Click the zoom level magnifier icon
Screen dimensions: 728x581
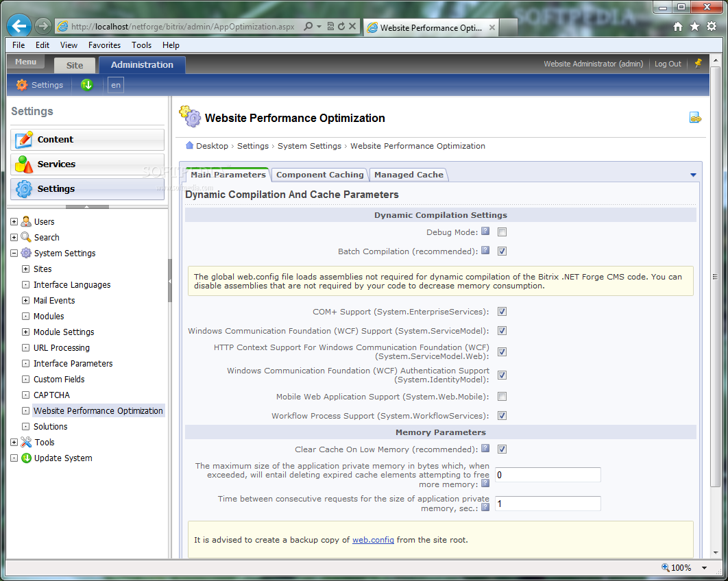tap(666, 567)
